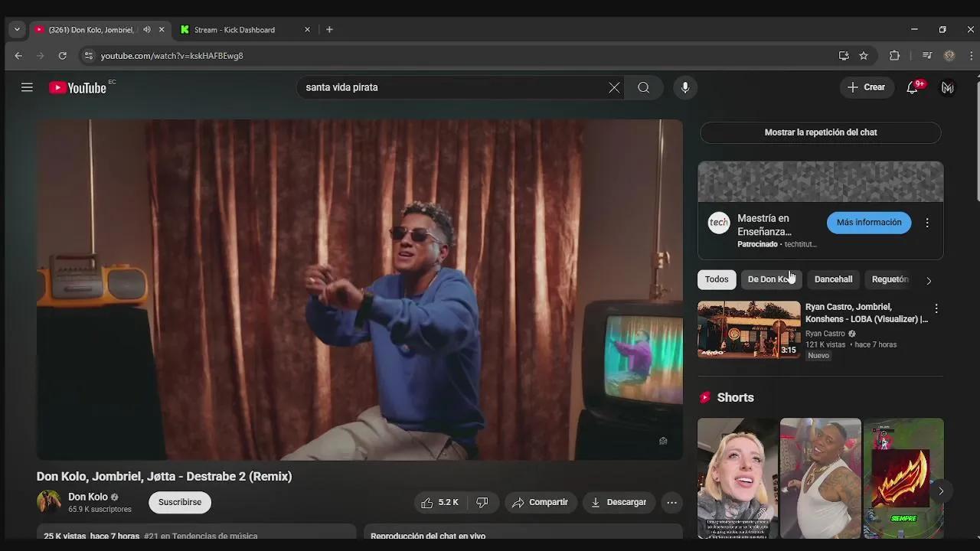Click the Descargar download button
The height and width of the screenshot is (551, 980).
619,502
